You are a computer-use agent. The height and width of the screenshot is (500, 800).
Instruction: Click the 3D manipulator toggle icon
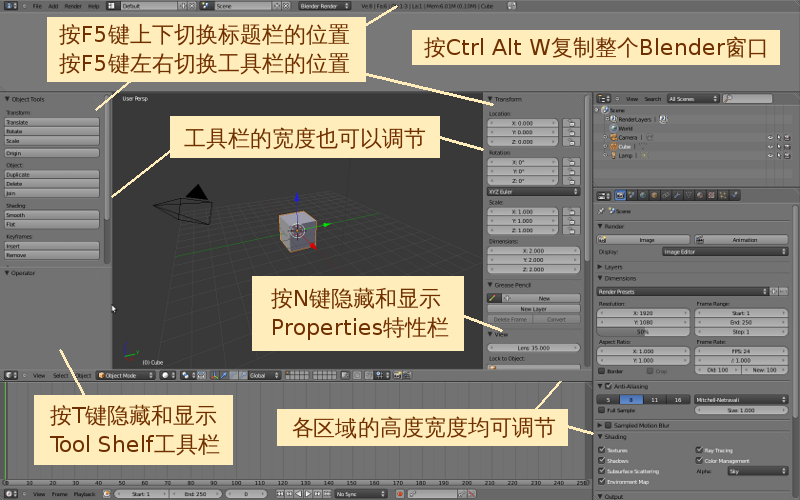214,376
